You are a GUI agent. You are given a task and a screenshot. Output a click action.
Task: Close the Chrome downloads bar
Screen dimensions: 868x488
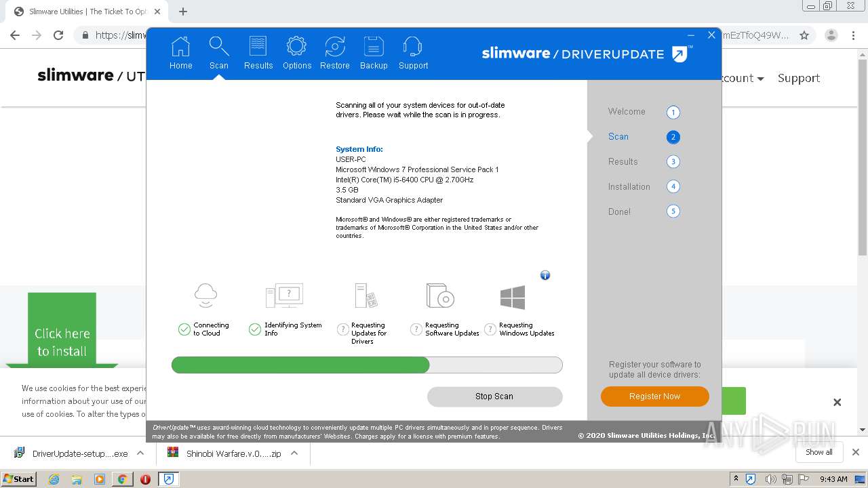[855, 452]
